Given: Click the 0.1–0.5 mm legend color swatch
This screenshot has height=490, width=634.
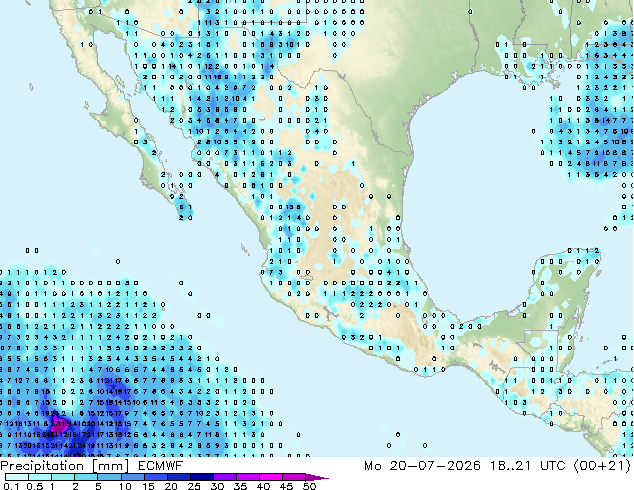Looking at the screenshot, I should (17, 477).
